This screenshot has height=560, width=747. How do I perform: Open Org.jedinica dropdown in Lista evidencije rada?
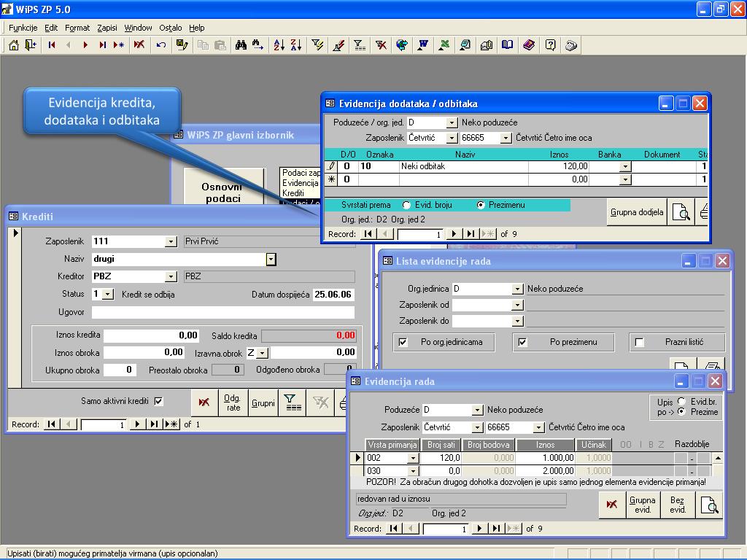[517, 289]
